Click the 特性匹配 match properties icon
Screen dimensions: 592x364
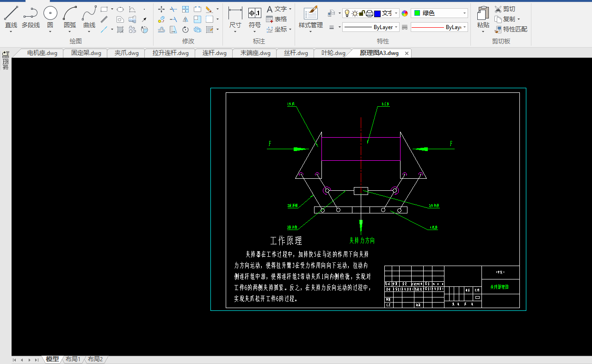click(511, 29)
